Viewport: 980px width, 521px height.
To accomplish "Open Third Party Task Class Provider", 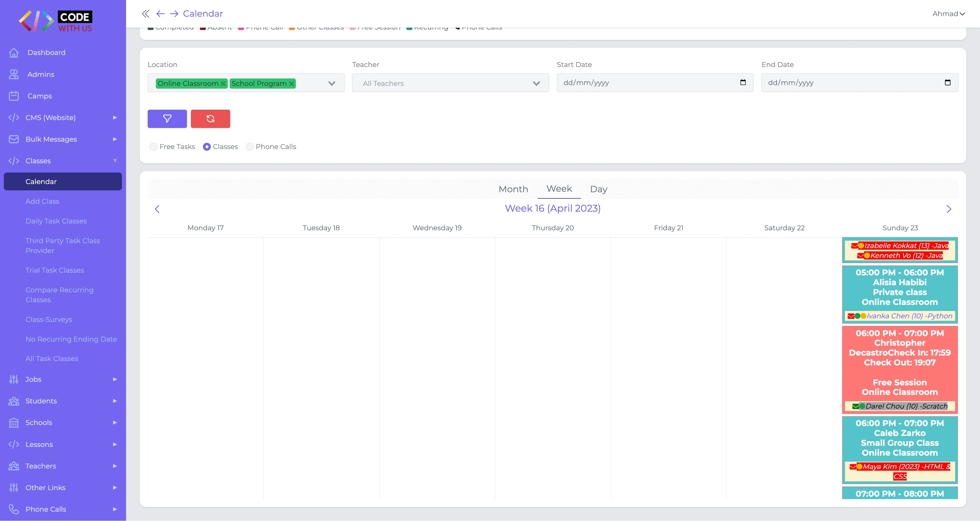I will pos(63,246).
